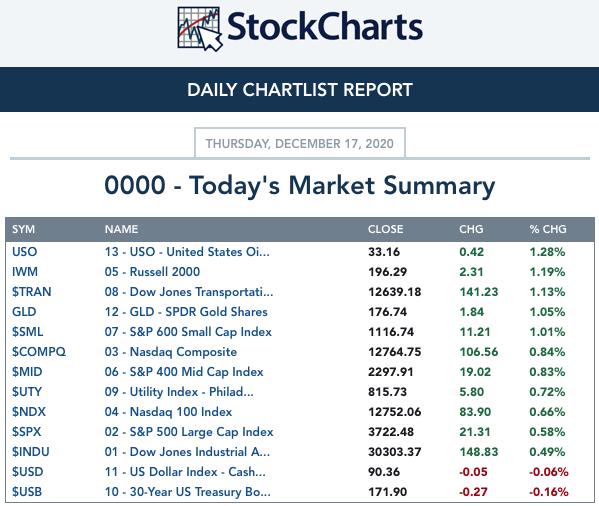599x506 pixels.
Task: Open 06 - S&P 400 Mid Cap Index
Action: (x=184, y=372)
